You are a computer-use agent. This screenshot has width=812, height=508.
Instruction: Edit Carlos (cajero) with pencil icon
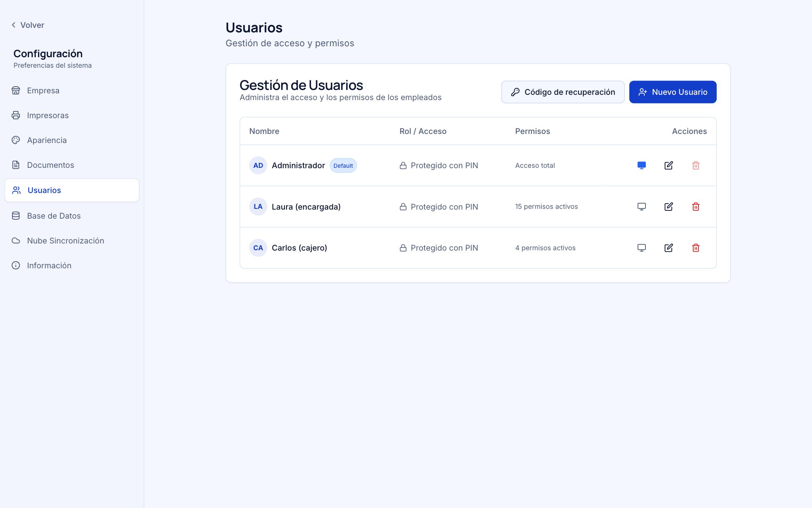coord(669,248)
